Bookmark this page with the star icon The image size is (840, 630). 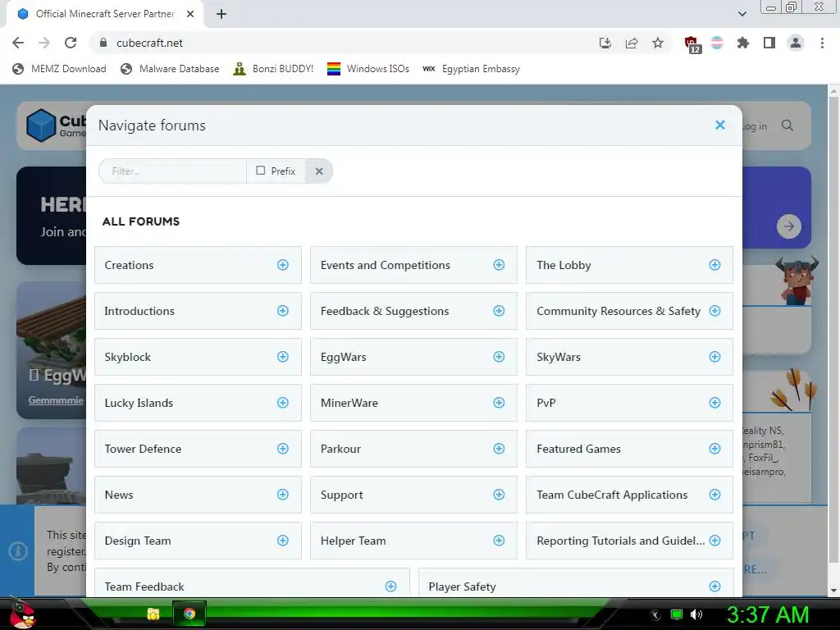658,43
